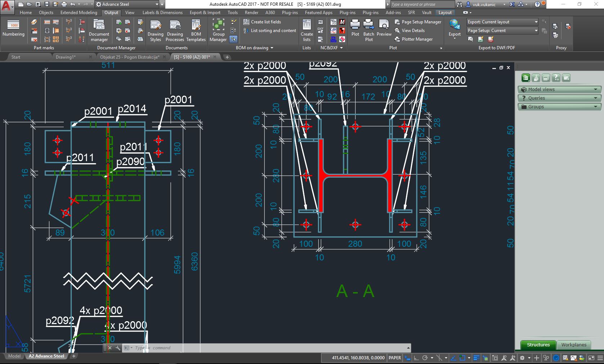Toggle Ortho mode in the status bar
The height and width of the screenshot is (364, 604).
(x=415, y=358)
